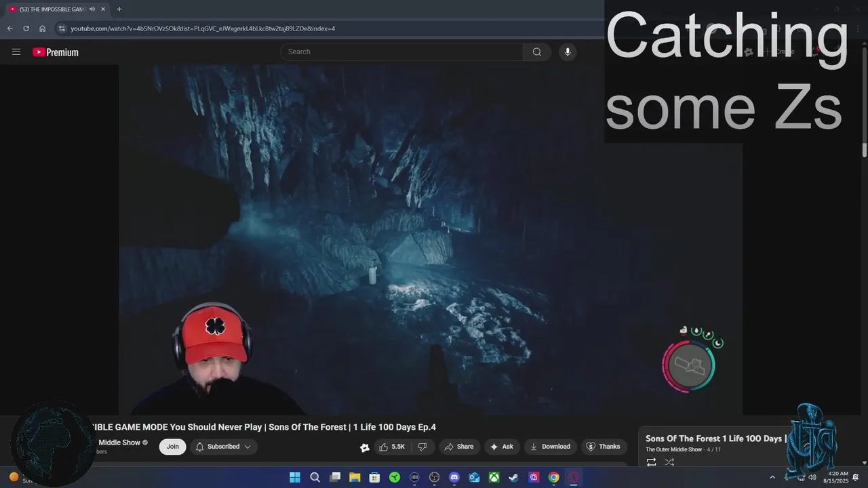Open Xbox app from taskbar
Viewport: 868px width, 488px height.
(x=494, y=477)
